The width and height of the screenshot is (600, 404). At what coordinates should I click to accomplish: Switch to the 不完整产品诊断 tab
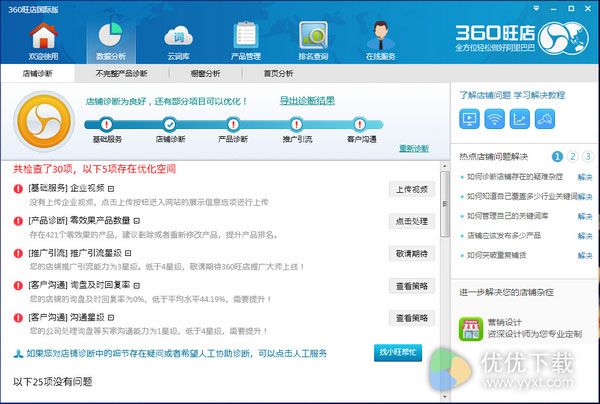(x=121, y=73)
